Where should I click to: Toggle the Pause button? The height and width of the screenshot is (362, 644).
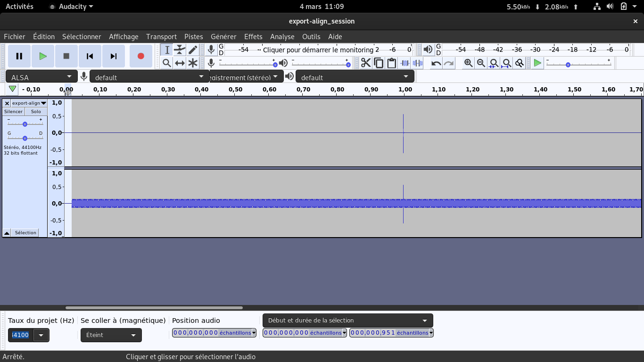(19, 56)
